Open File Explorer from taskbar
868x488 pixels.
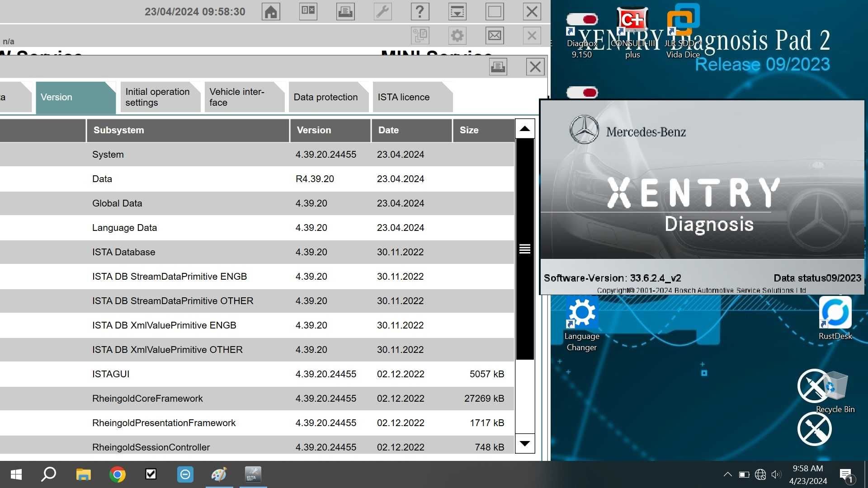click(x=83, y=474)
